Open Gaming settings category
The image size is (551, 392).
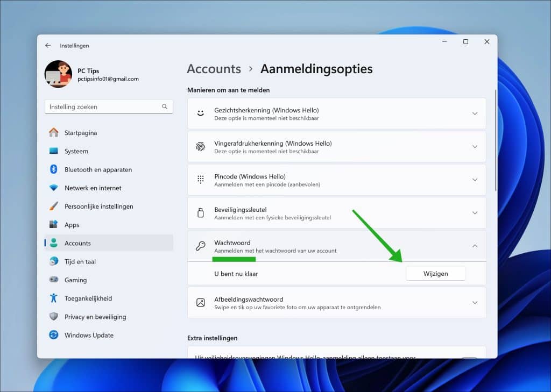tap(109, 280)
